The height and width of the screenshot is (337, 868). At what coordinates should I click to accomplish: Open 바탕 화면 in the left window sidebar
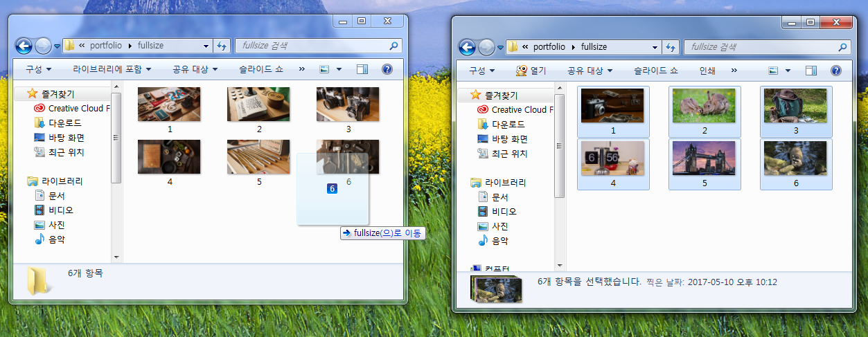(x=67, y=137)
